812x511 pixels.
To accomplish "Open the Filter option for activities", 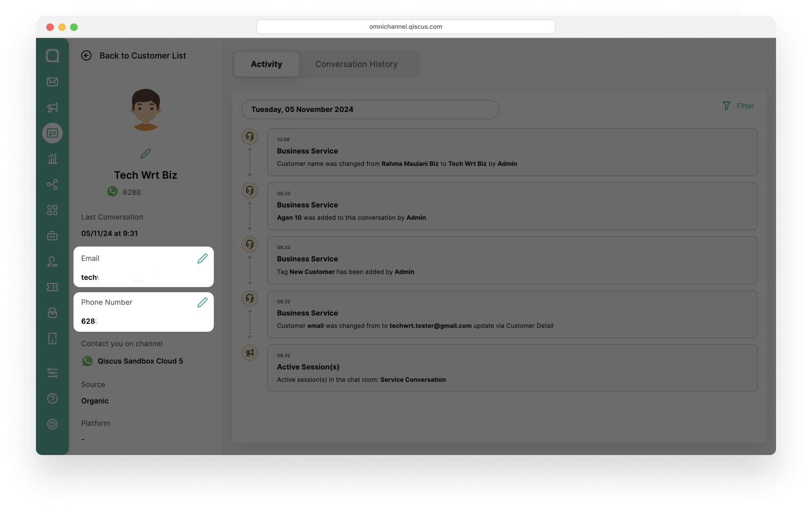I will click(738, 106).
